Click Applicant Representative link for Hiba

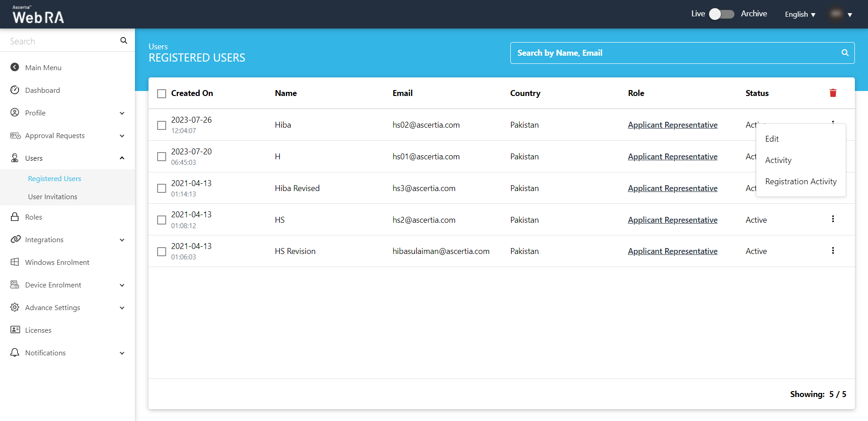coord(672,125)
